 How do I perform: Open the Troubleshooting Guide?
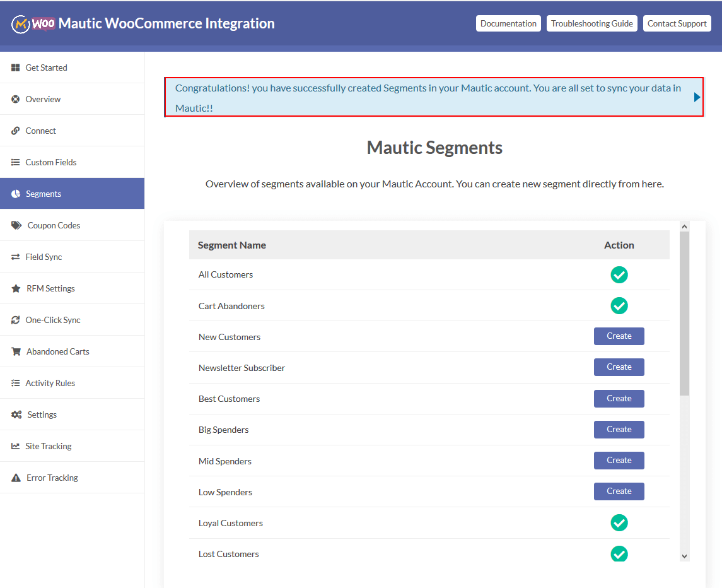(591, 23)
